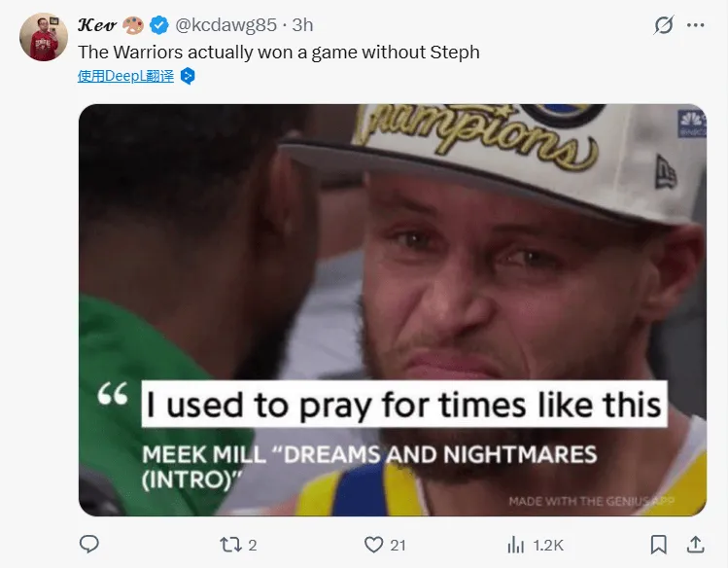Image resolution: width=728 pixels, height=568 pixels.
Task: Click the share upload icon
Action: (x=695, y=545)
